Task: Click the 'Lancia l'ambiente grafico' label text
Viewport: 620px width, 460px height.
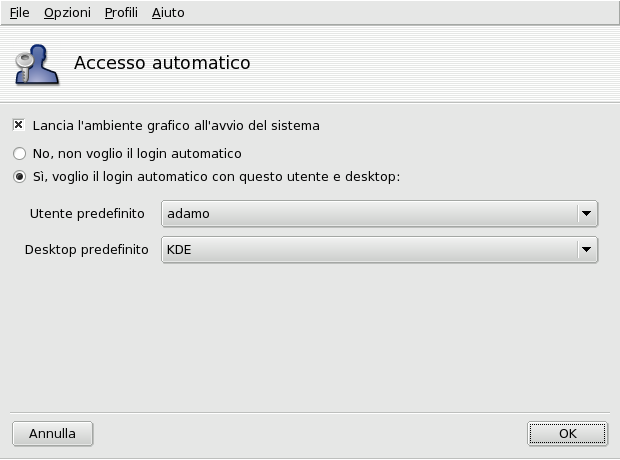Action: pyautogui.click(x=176, y=126)
